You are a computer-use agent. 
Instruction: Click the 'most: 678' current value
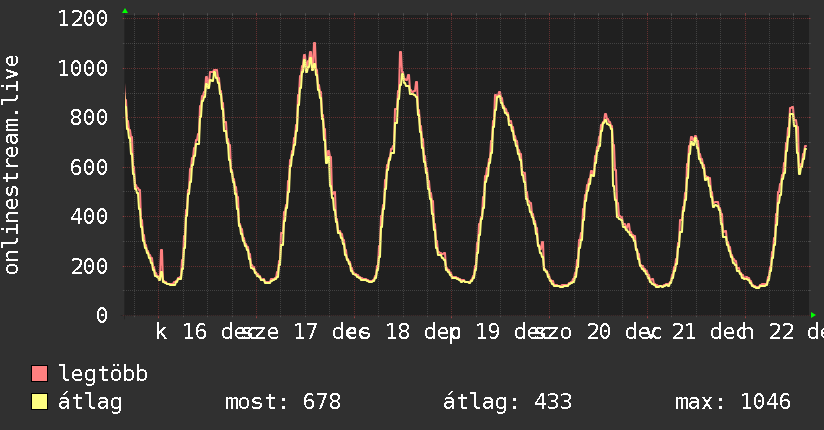(283, 402)
